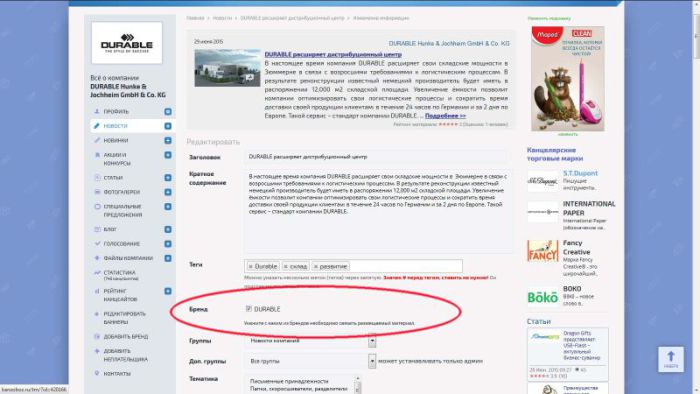Open Редактировать баннеры in the sidebar
Image resolution: width=700 pixels, height=394 pixels.
tap(125, 318)
